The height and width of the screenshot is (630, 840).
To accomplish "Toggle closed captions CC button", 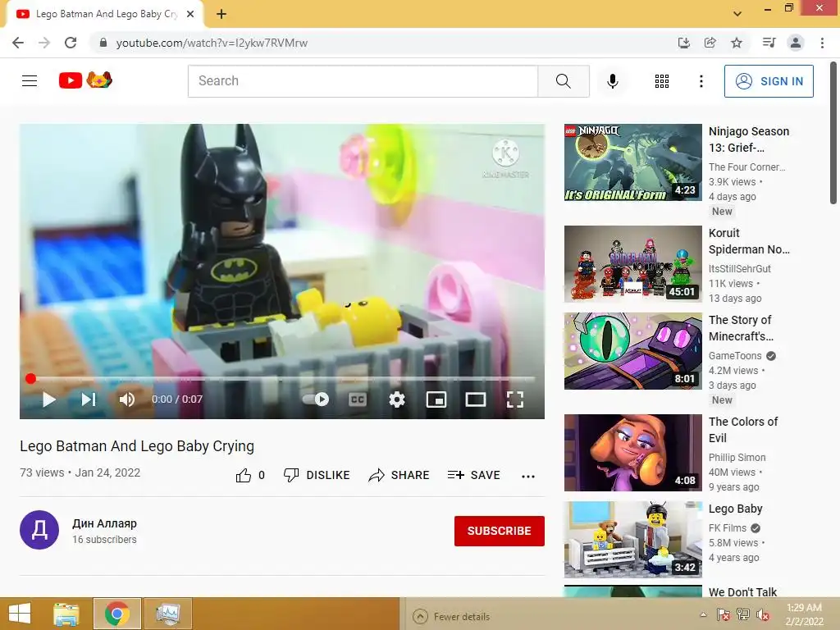I will (x=358, y=399).
